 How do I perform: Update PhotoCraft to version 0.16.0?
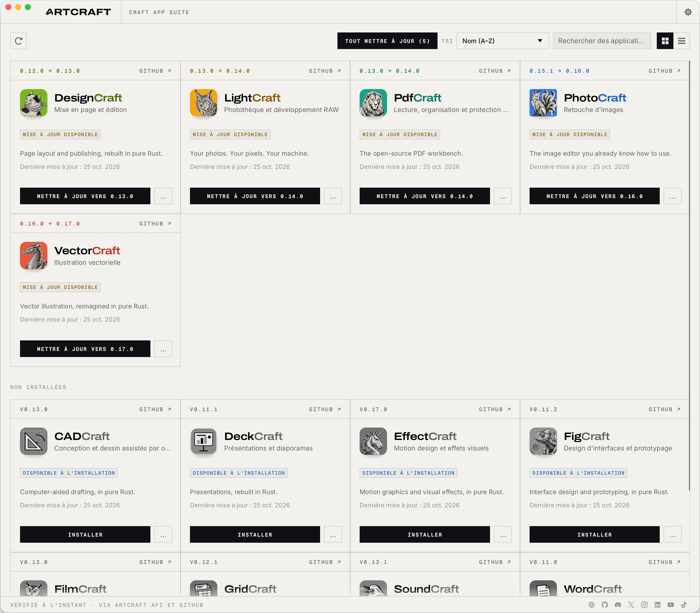point(595,196)
